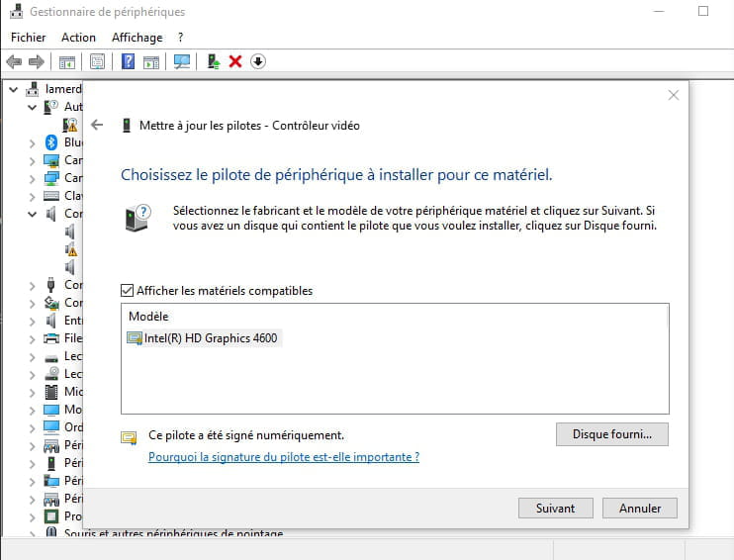Screen dimensions: 734x560
Task: Expand the Mic firmware category
Action: click(x=32, y=393)
